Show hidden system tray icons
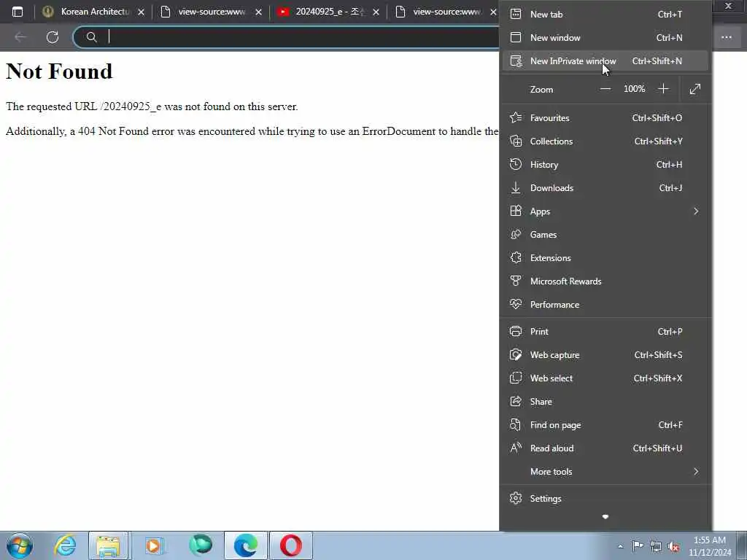The width and height of the screenshot is (747, 560). [620, 547]
